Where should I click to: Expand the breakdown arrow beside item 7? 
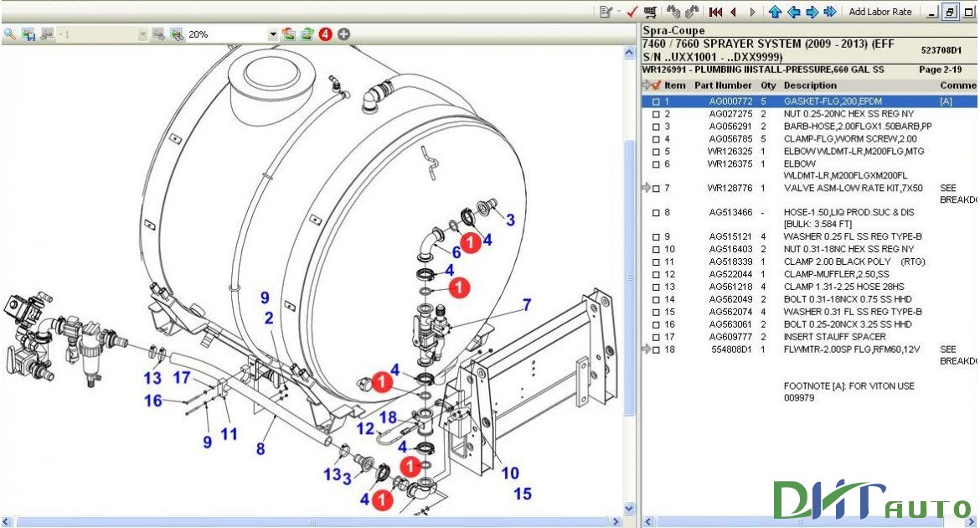tap(645, 188)
